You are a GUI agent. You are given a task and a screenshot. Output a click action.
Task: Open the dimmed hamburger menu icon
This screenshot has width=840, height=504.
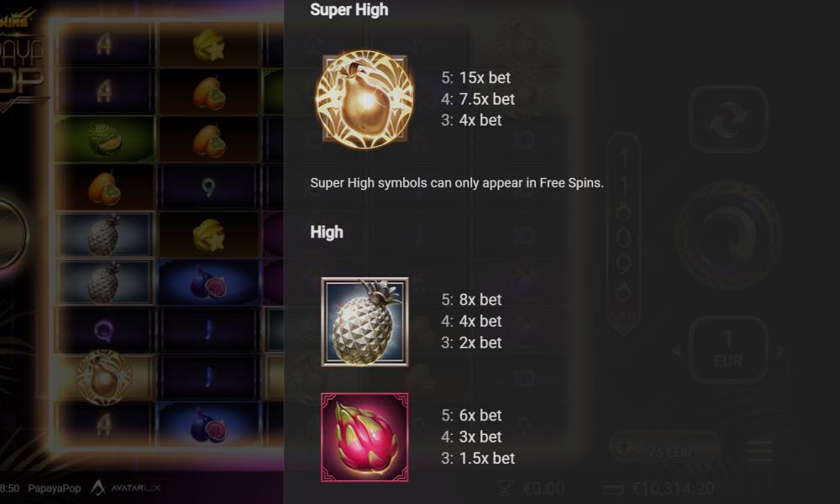(x=760, y=450)
